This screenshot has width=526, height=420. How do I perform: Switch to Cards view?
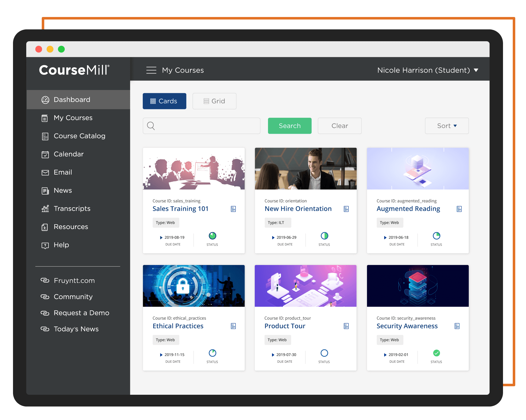pyautogui.click(x=164, y=101)
